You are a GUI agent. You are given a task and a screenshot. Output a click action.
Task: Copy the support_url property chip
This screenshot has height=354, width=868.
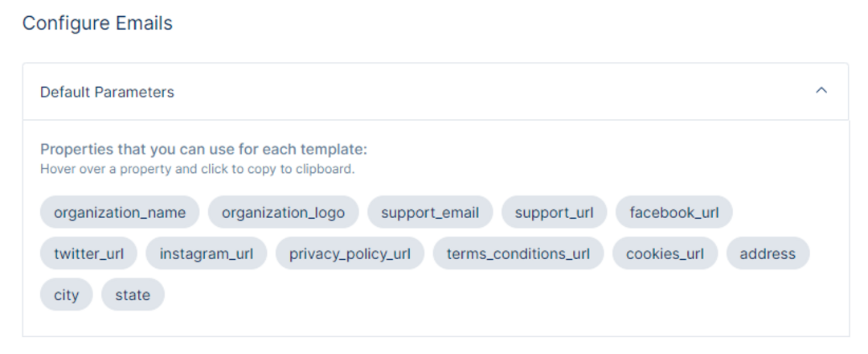point(554,212)
